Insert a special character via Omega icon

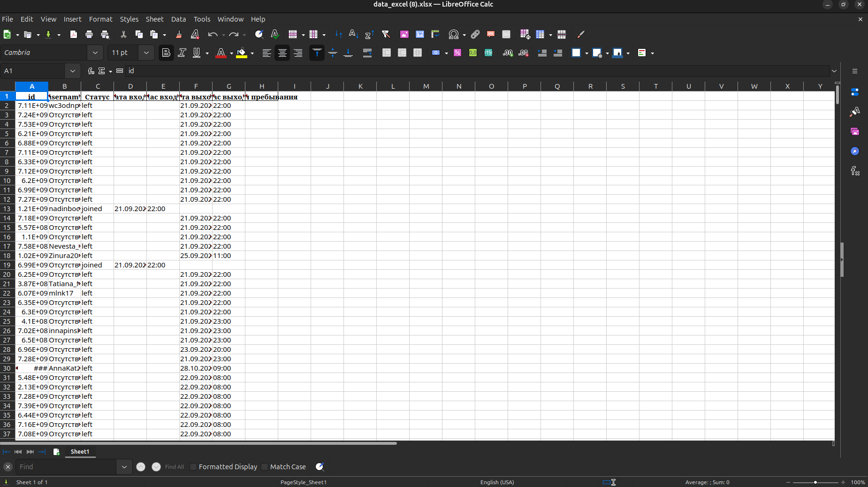[x=453, y=34]
